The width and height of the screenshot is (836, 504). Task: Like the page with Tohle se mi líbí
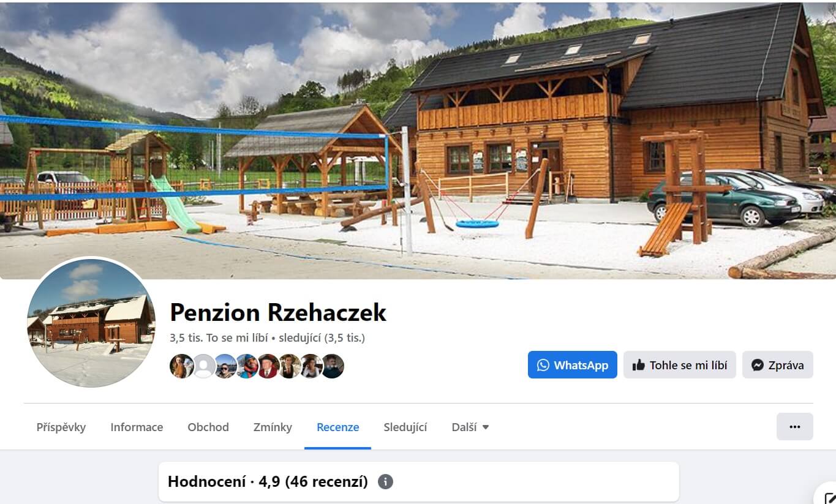click(680, 365)
